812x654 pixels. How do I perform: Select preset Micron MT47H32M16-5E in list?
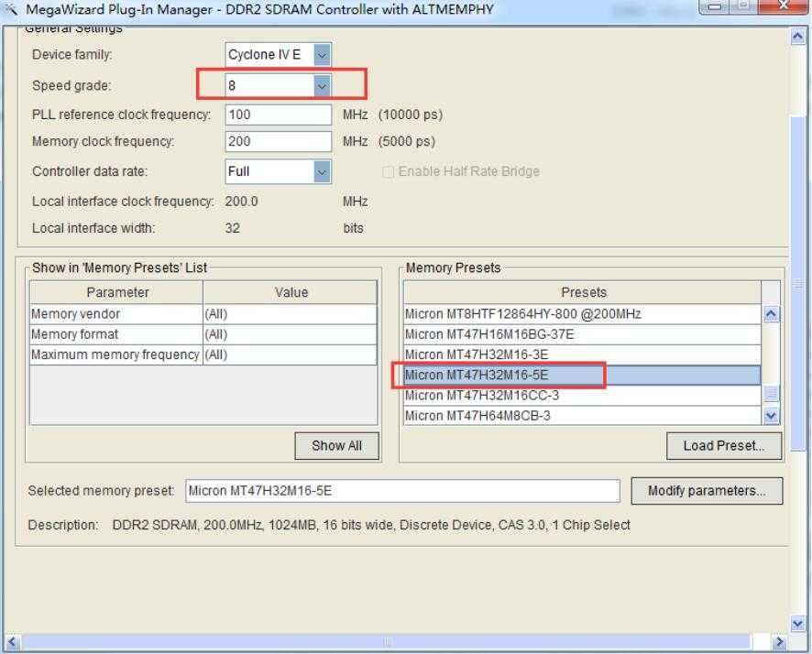[582, 376]
